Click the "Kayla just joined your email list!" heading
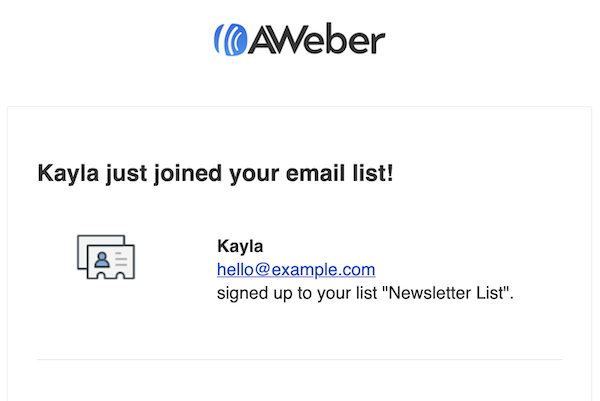600x401 pixels. (x=215, y=173)
